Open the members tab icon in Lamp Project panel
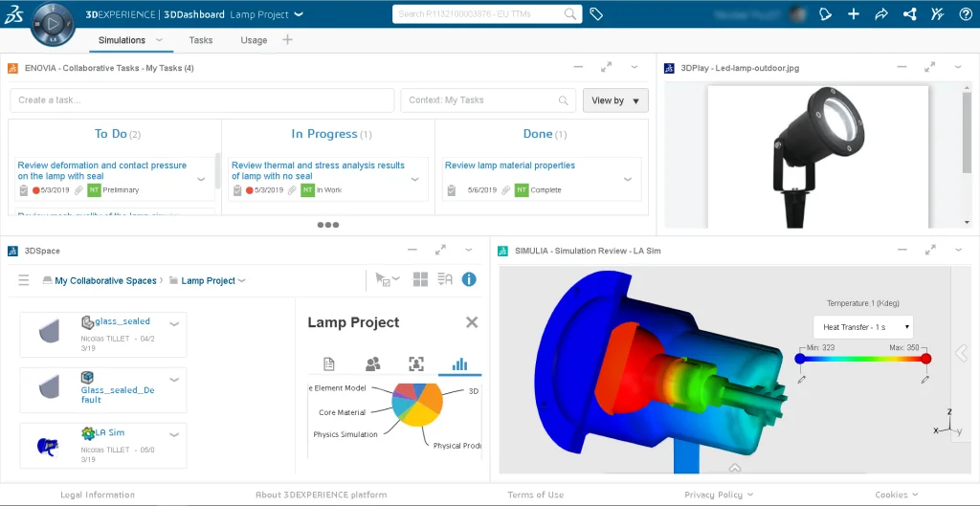Viewport: 980px width, 506px height. click(373, 363)
